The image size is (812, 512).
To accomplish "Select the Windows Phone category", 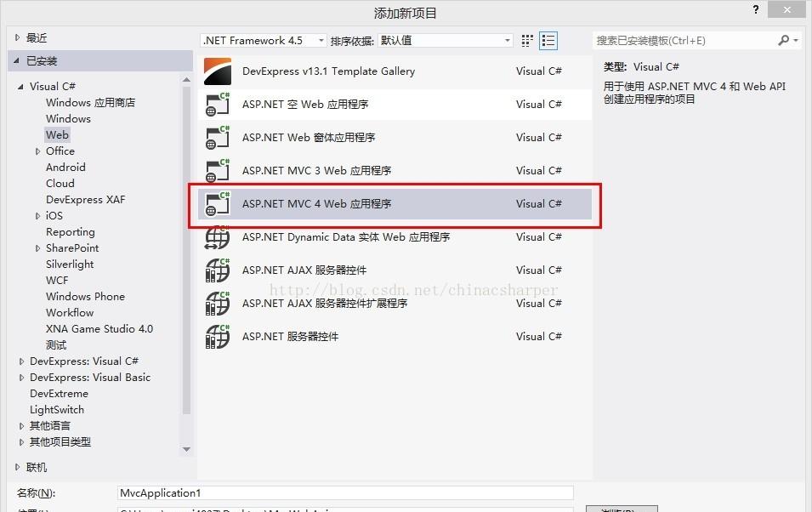I will point(85,297).
